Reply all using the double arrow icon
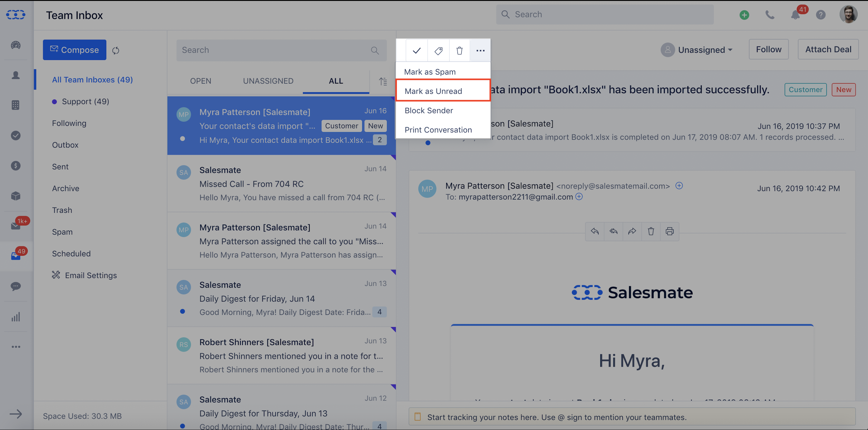The height and width of the screenshot is (430, 868). point(614,231)
